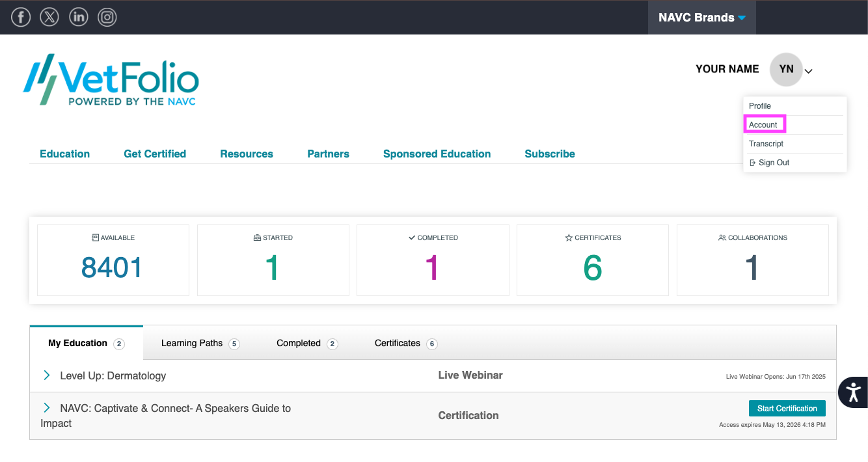Switch to the Learning Paths tab

pos(200,344)
